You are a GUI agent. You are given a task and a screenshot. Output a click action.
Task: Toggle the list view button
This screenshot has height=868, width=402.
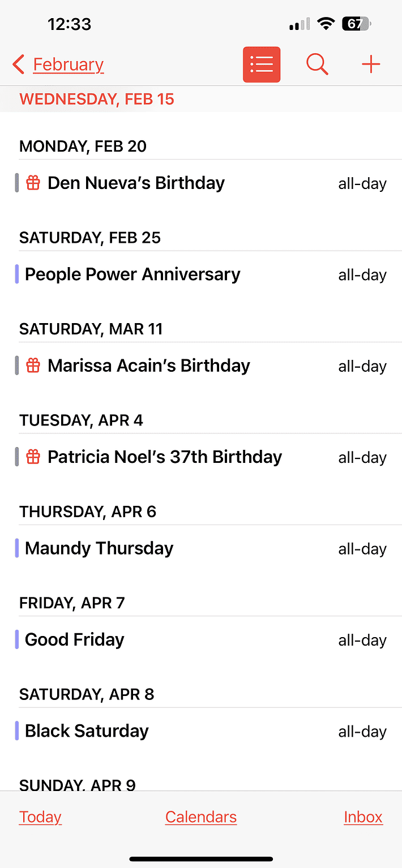coord(262,65)
